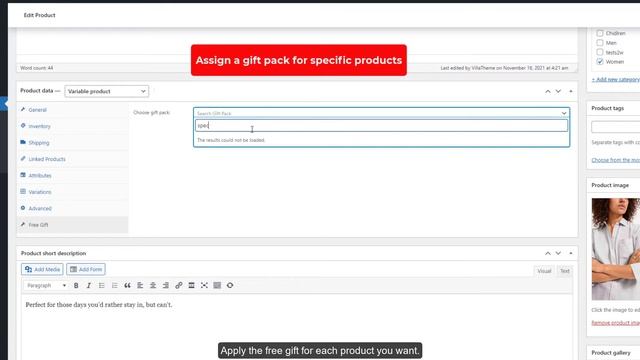Toggle italic formatting in short description editor
This screenshot has height=360, width=640.
[x=89, y=286]
